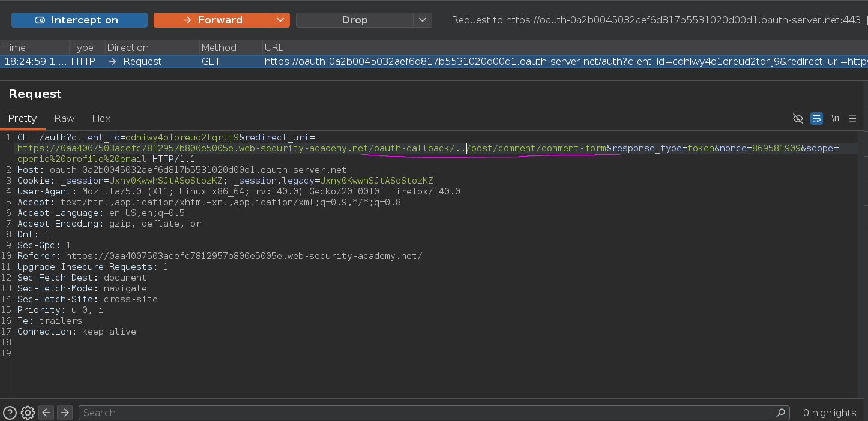Click the Accept-Language header line
This screenshot has height=421, width=868.
tap(101, 213)
